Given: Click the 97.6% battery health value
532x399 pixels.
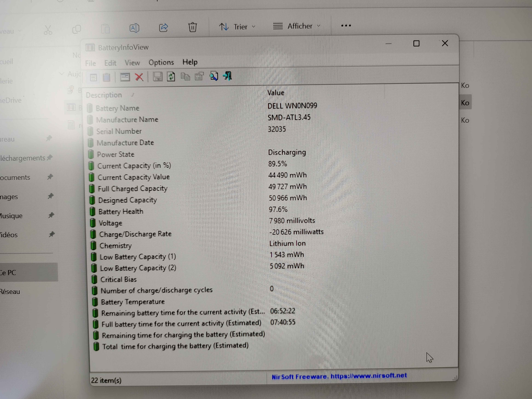Looking at the screenshot, I should coord(278,209).
